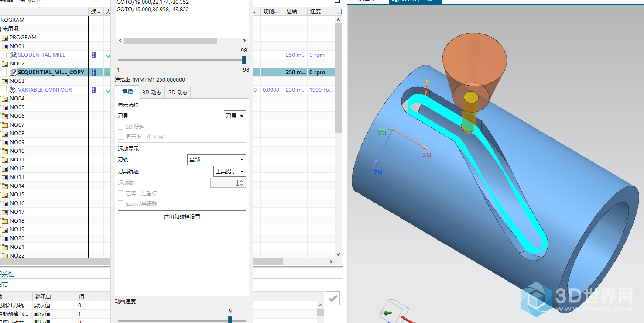Image resolution: width=644 pixels, height=323 pixels.
Task: Open the 刀轨 dropdown set to 全部
Action: click(216, 160)
